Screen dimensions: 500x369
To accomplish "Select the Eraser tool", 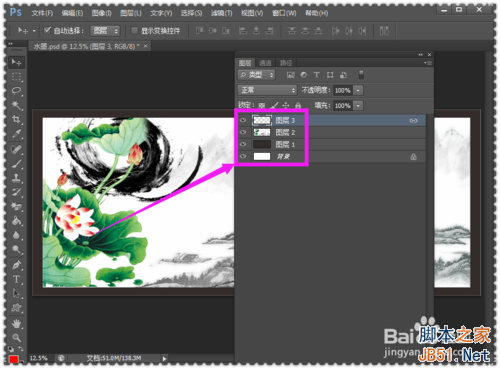I will tap(16, 207).
